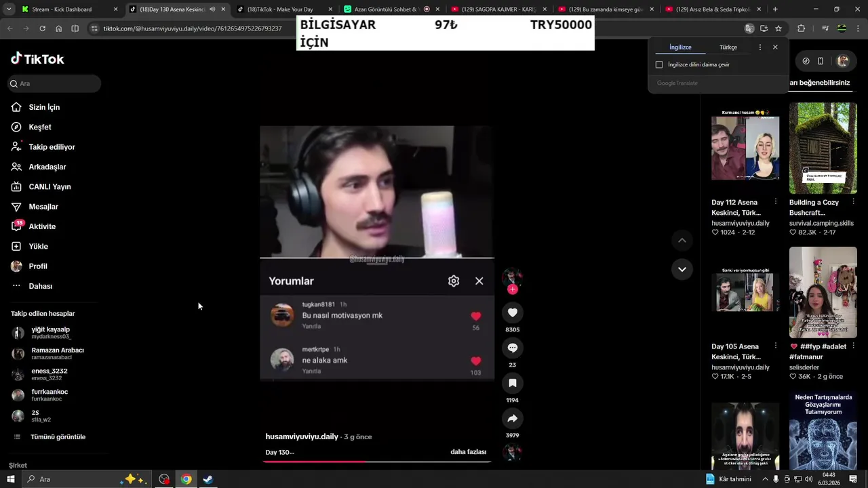Open options for the Day 105 video card
This screenshot has height=488, width=868.
(776, 346)
